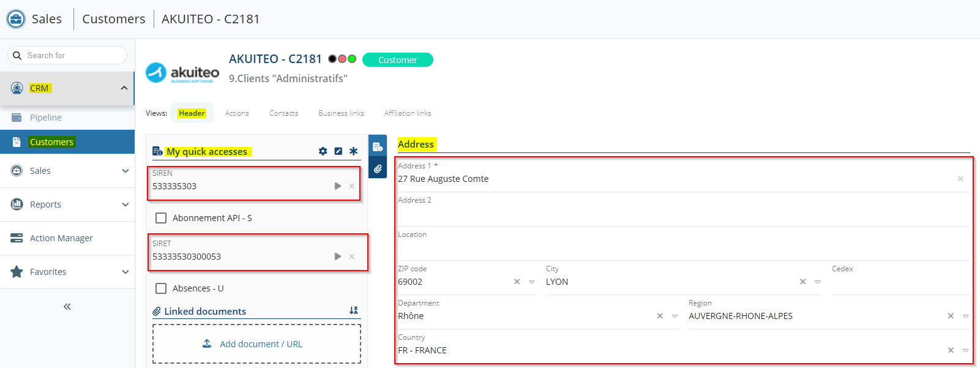Collapse the CRM section in sidebar
Screen dimensions: 980x368
124,88
